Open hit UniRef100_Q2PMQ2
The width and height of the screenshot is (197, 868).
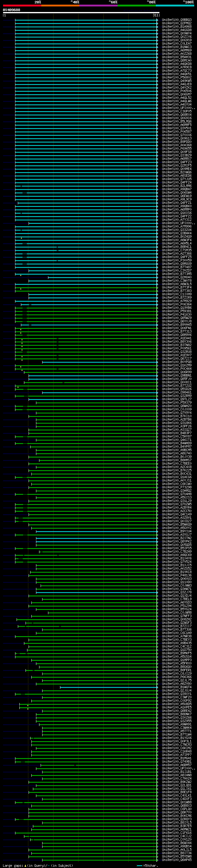pos(176,23)
